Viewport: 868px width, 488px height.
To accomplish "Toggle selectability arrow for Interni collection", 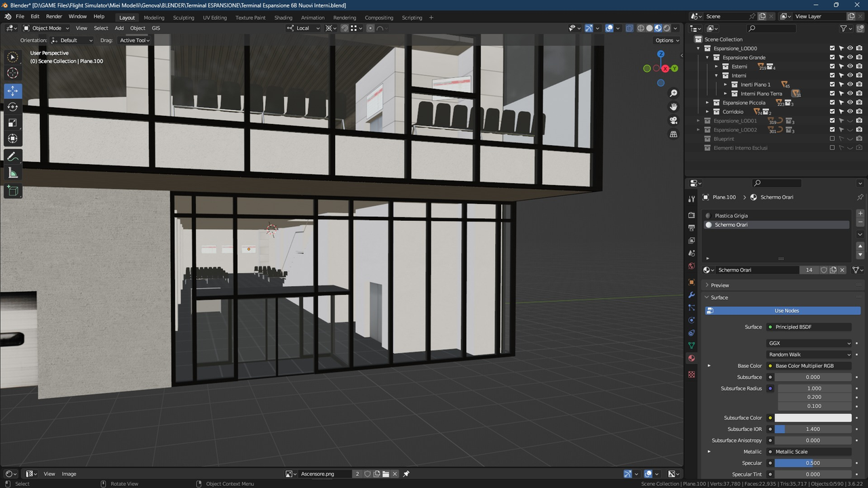I will click(x=841, y=75).
